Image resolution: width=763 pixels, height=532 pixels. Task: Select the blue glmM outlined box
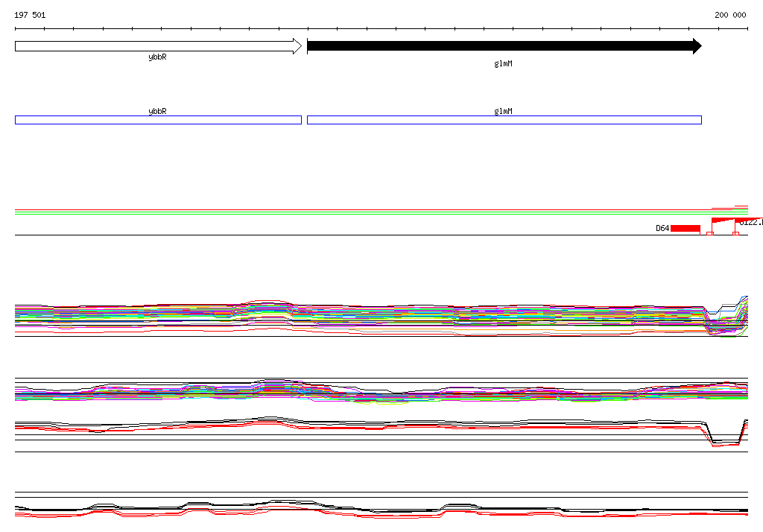(504, 120)
